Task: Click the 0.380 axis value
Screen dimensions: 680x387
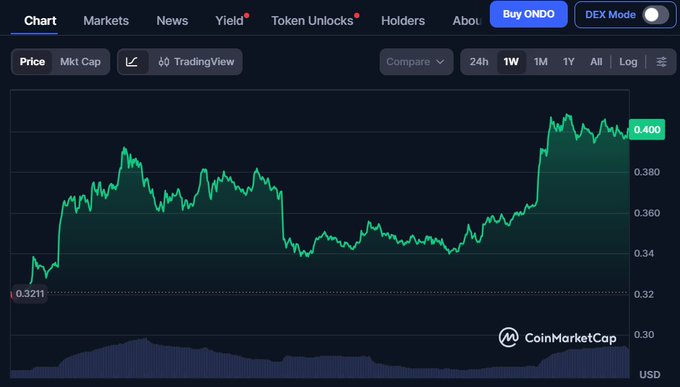Action: [x=647, y=172]
